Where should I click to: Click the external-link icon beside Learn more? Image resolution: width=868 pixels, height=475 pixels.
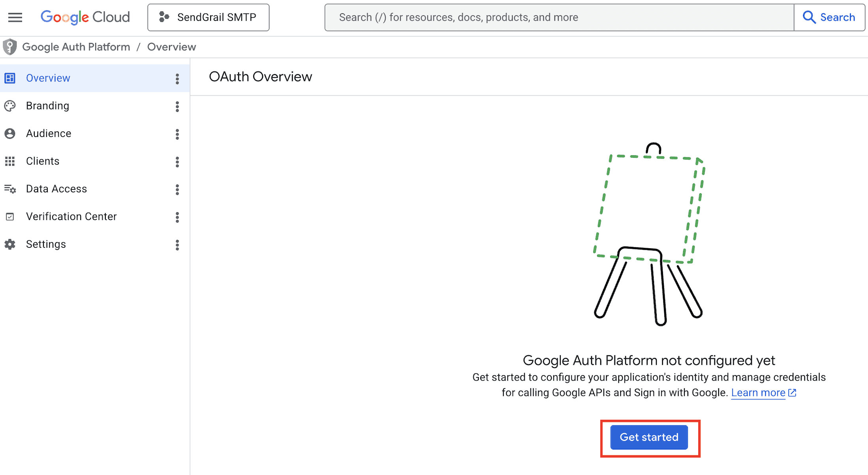point(792,392)
